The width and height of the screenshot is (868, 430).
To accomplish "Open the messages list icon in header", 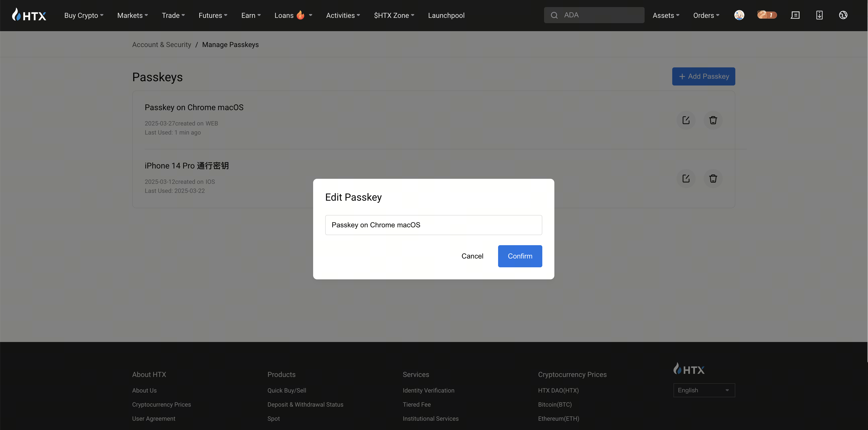I will [795, 15].
